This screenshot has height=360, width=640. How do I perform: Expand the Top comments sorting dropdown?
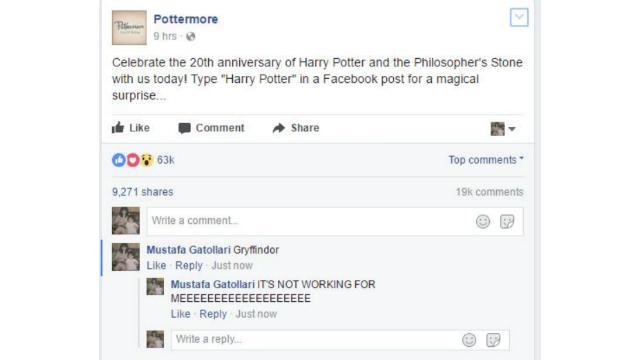(x=486, y=160)
